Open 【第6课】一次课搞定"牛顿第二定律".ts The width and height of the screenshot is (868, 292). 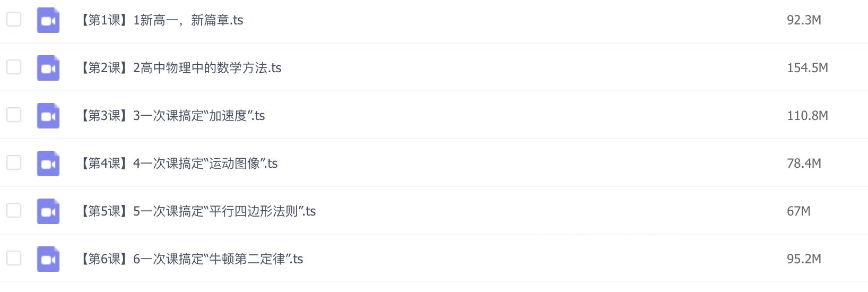click(191, 259)
